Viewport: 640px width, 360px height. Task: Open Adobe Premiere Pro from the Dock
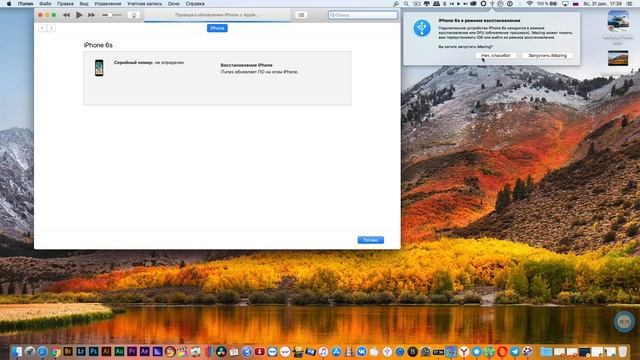click(132, 351)
